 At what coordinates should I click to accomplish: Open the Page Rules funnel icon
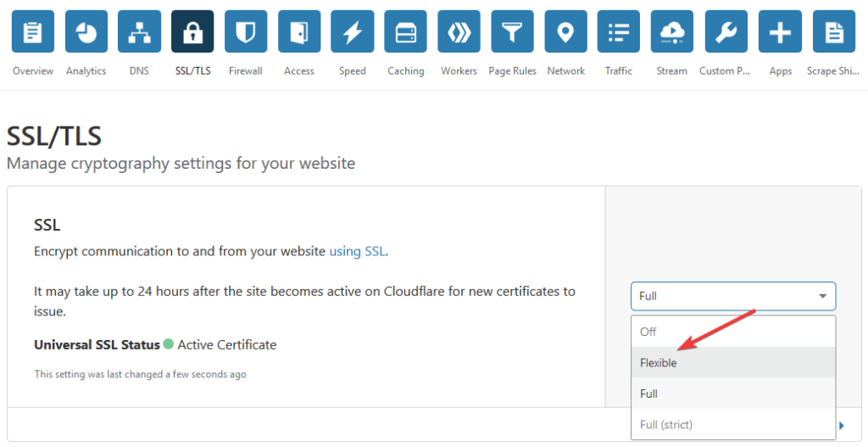512,31
